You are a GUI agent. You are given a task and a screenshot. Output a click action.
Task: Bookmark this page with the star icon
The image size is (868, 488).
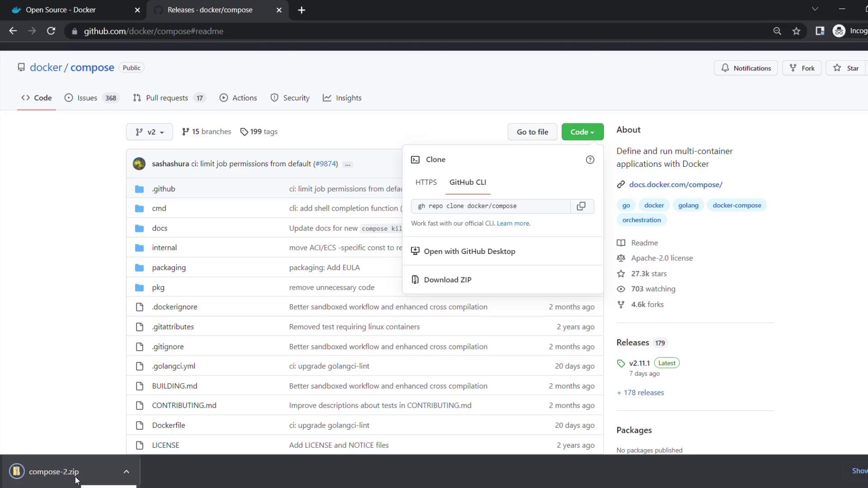click(797, 31)
